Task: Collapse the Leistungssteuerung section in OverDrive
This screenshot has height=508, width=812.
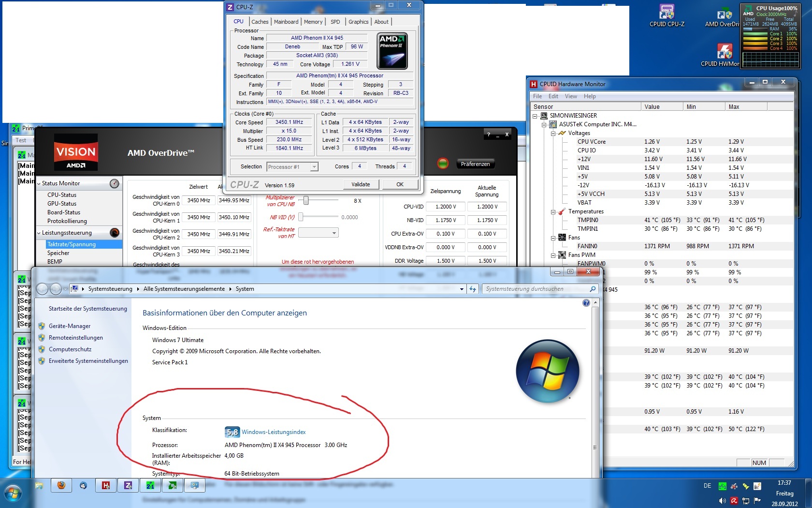Action: coord(39,233)
